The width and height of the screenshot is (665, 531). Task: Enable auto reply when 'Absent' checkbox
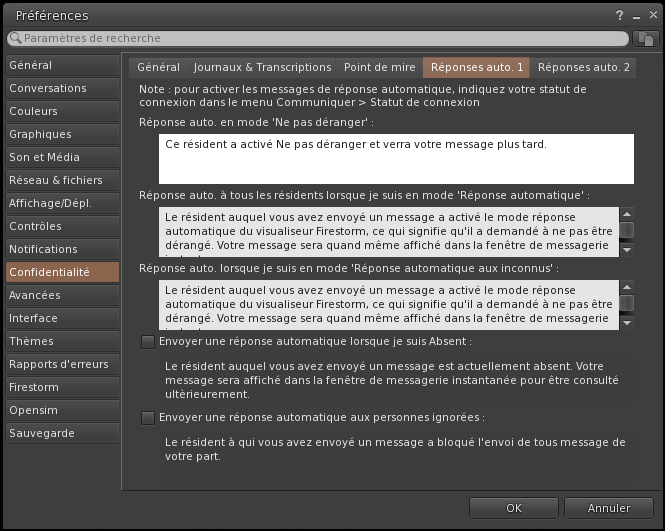148,342
